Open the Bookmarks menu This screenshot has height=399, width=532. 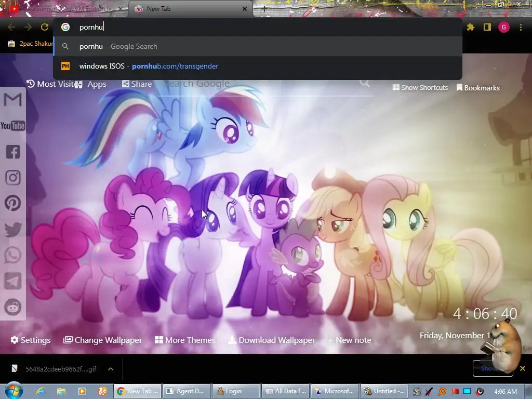point(478,88)
